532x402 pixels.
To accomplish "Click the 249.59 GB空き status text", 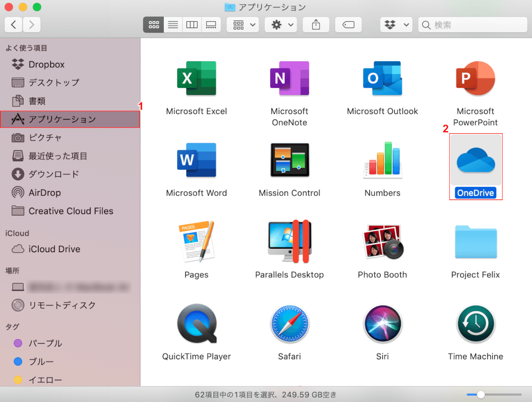I will pyautogui.click(x=309, y=394).
